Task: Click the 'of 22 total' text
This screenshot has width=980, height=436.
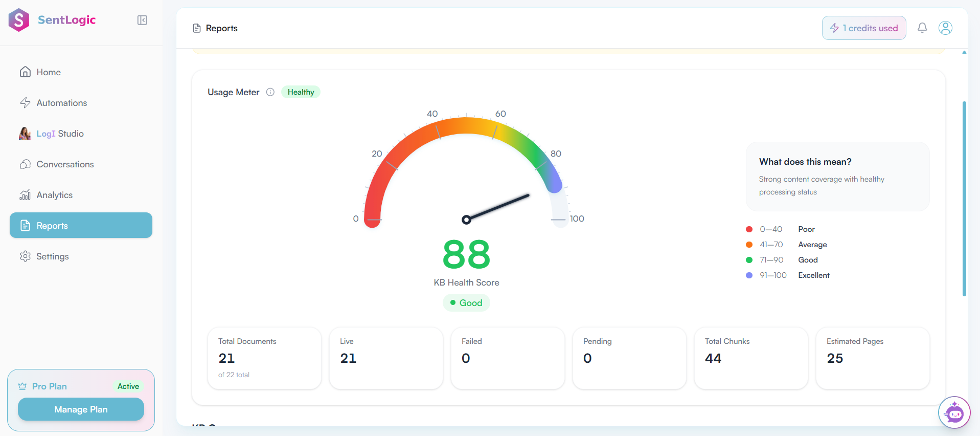Action: point(234,375)
